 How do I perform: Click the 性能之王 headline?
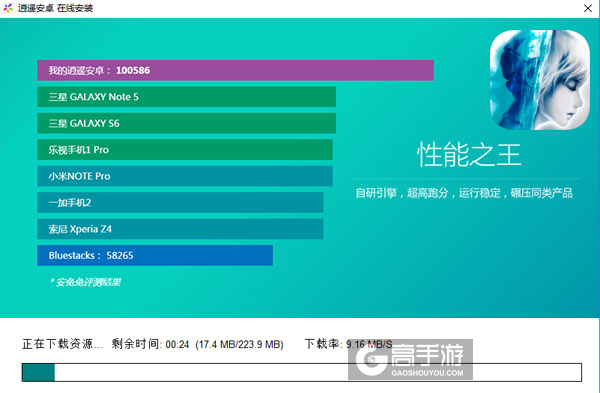(469, 155)
